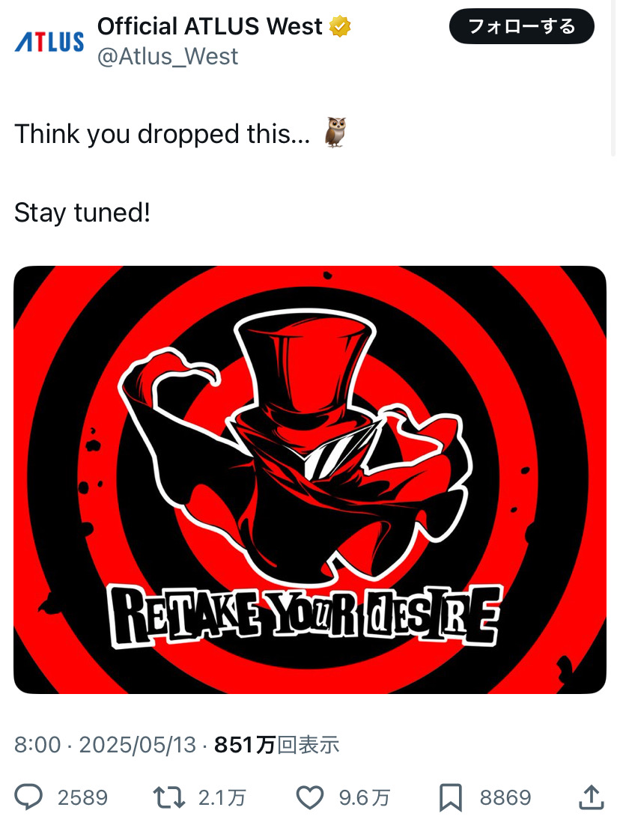Image resolution: width=620 pixels, height=840 pixels.
Task: Open the Official ATLUS West profile name
Action: pos(210,26)
